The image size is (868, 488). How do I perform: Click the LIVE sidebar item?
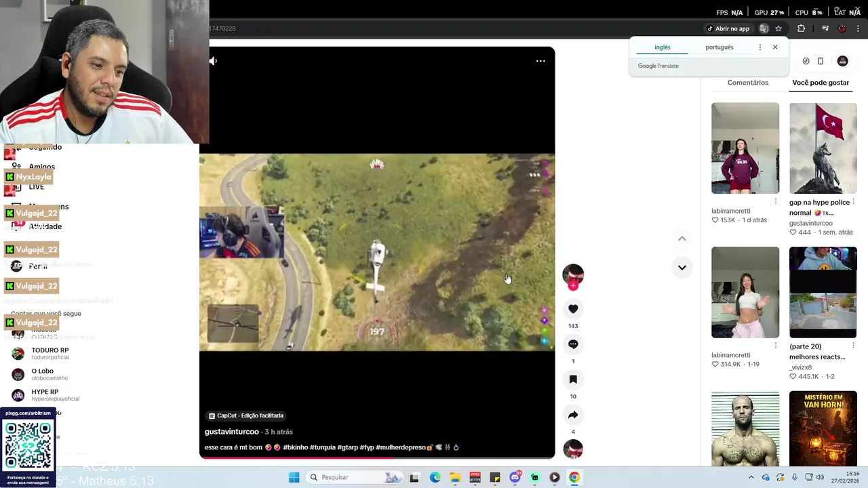pos(36,187)
